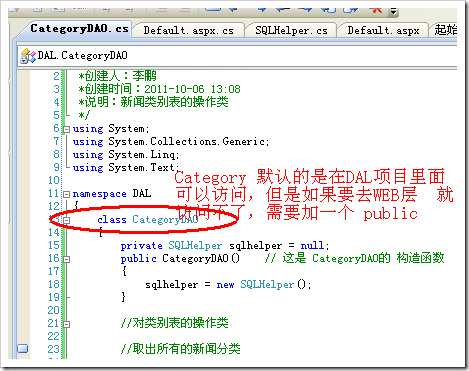The height and width of the screenshot is (371, 469).
Task: Collapse the namespace DAL block
Action: (x=67, y=194)
